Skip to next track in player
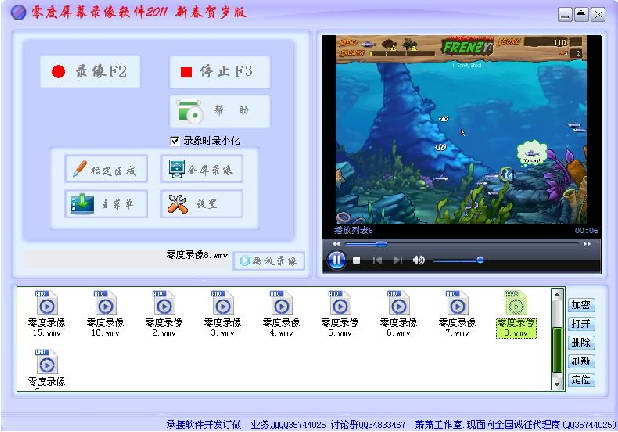The image size is (618, 432). tap(397, 261)
